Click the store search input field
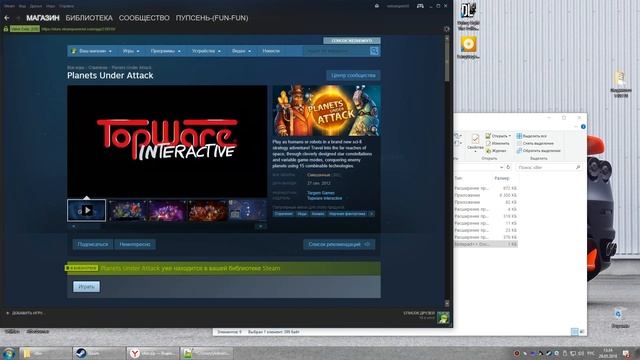 (x=336, y=51)
